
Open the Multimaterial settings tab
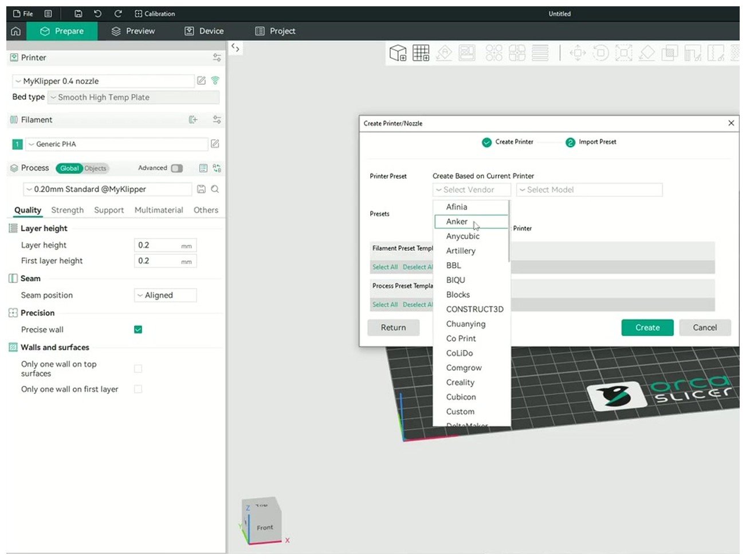coord(159,210)
